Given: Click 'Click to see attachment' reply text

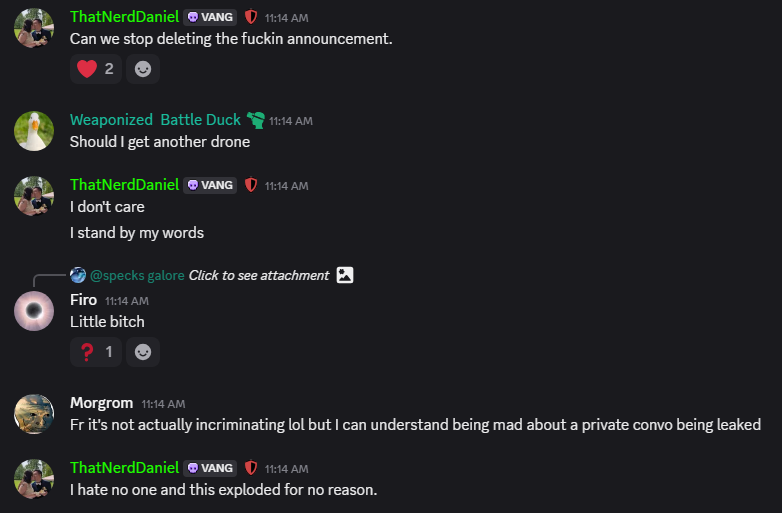Looking at the screenshot, I should tap(258, 275).
